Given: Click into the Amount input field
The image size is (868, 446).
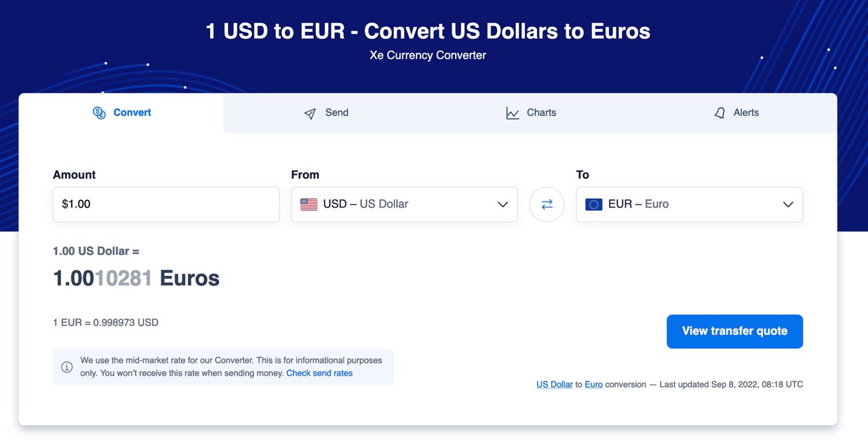Looking at the screenshot, I should (x=166, y=205).
